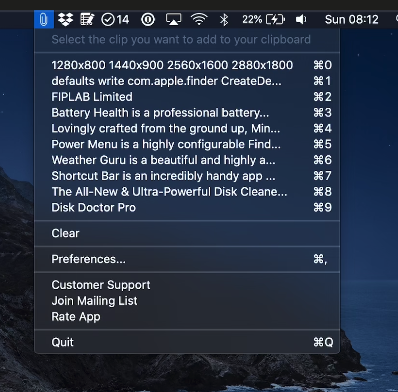
Task: Select the Battery Health clip entry
Action: point(187,112)
